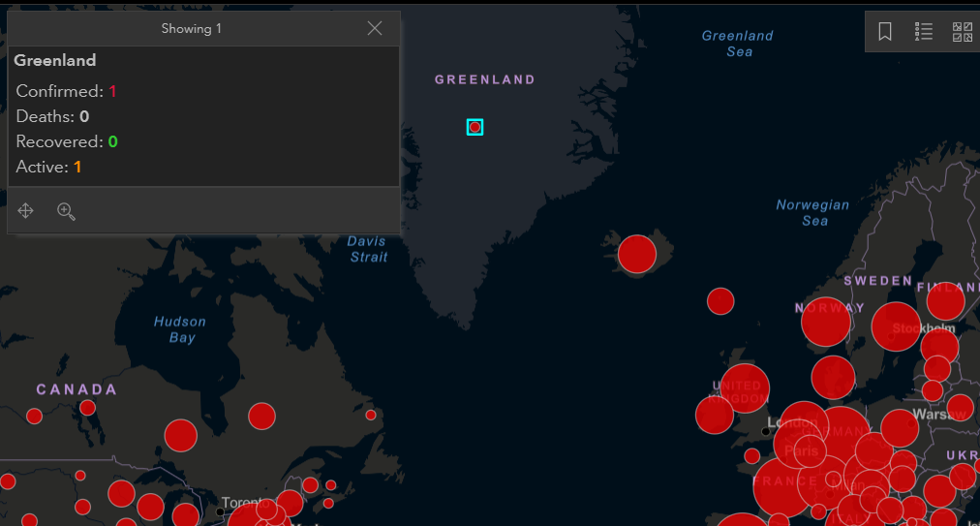Click the pan-to-feature arrows icon
Image resolution: width=980 pixels, height=526 pixels.
tap(26, 210)
